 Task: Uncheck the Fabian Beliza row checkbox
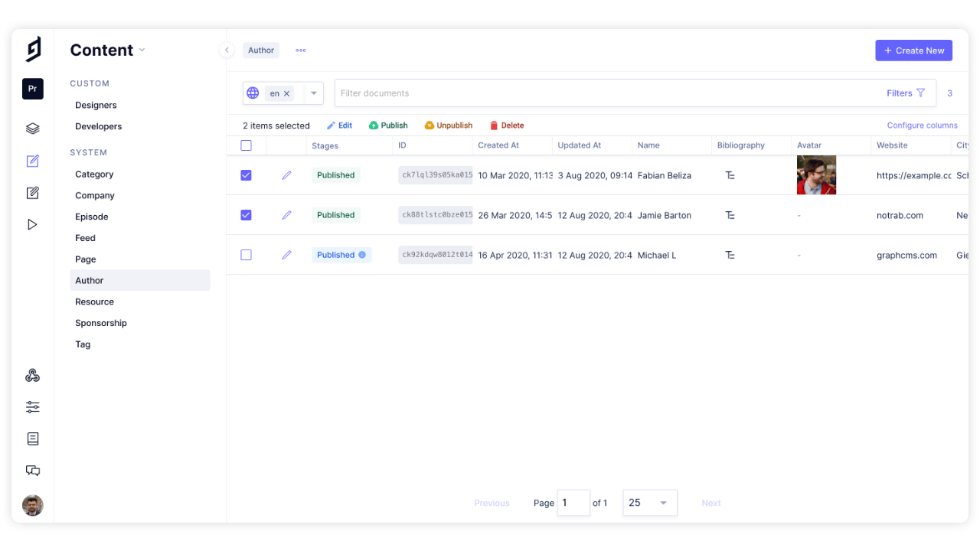(x=246, y=175)
